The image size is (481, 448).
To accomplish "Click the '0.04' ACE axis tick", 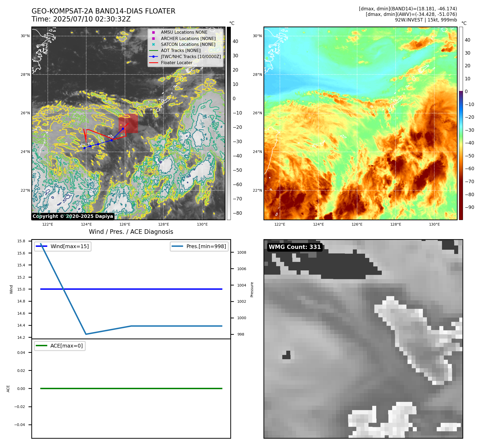I will point(21,353).
